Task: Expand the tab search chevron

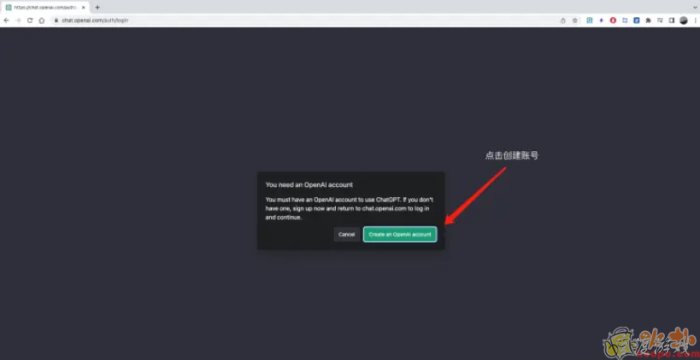Action: tap(694, 7)
